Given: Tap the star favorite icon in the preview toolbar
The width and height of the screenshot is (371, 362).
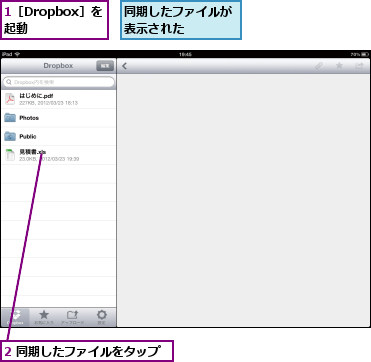Looking at the screenshot, I should pos(339,66).
